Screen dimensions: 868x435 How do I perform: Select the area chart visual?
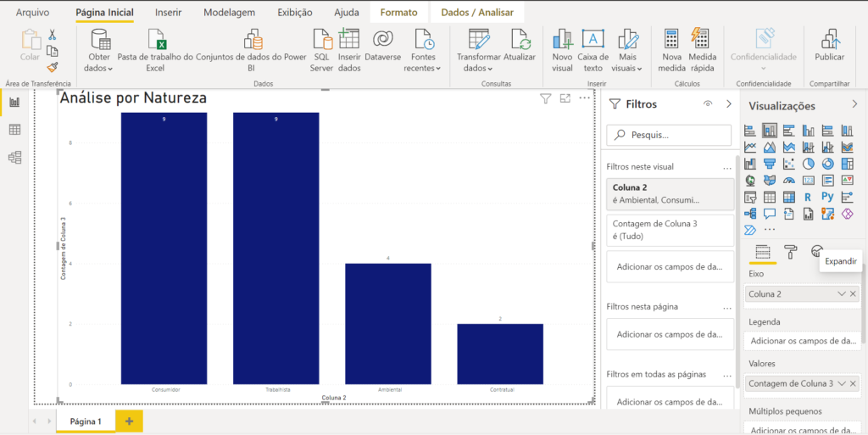pos(770,148)
